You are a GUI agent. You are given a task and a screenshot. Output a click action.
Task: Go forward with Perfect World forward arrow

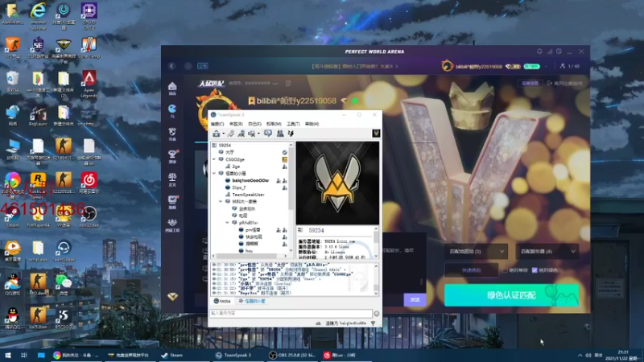[x=188, y=66]
